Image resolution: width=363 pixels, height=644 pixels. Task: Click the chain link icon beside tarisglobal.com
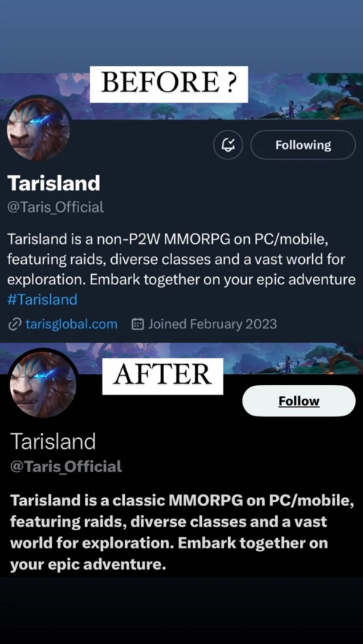15,324
